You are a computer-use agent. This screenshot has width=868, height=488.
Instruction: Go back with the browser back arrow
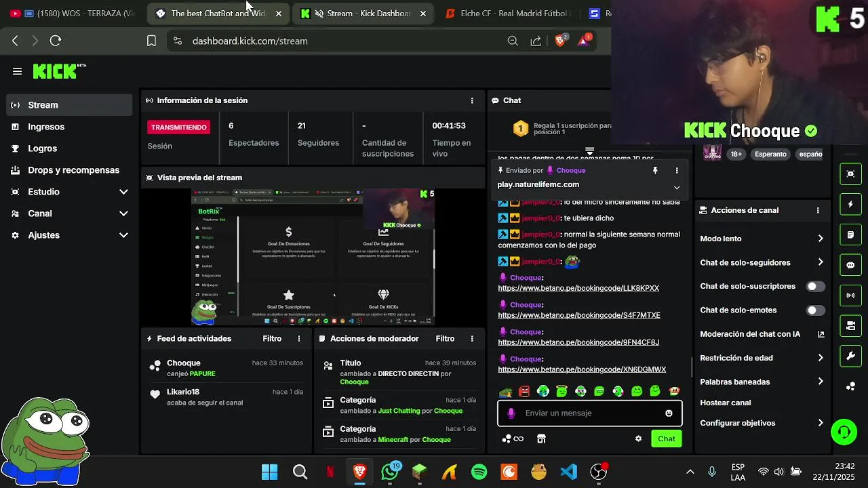coord(15,41)
